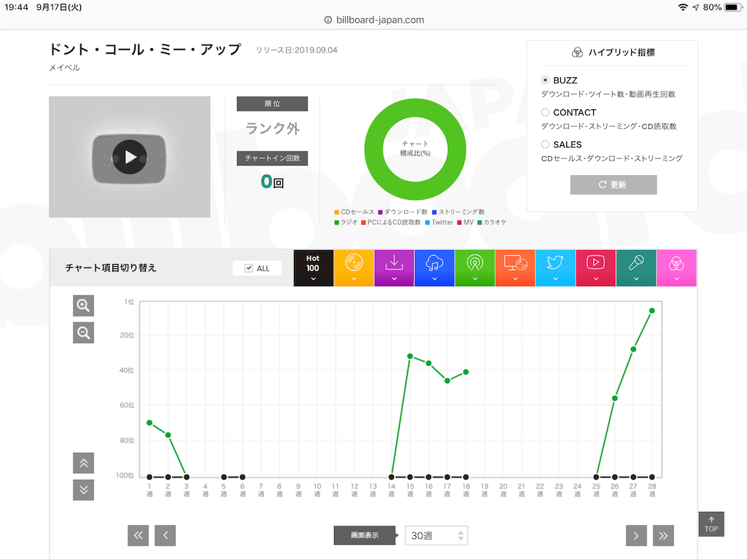Click the purple ダウンロード数 legend swatch
The height and width of the screenshot is (560, 747).
tap(381, 212)
